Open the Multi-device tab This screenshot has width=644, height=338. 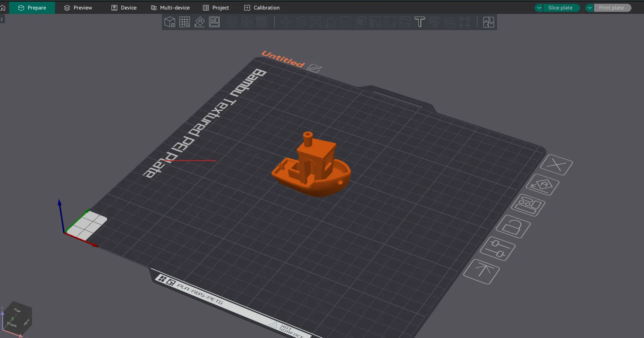click(x=170, y=7)
